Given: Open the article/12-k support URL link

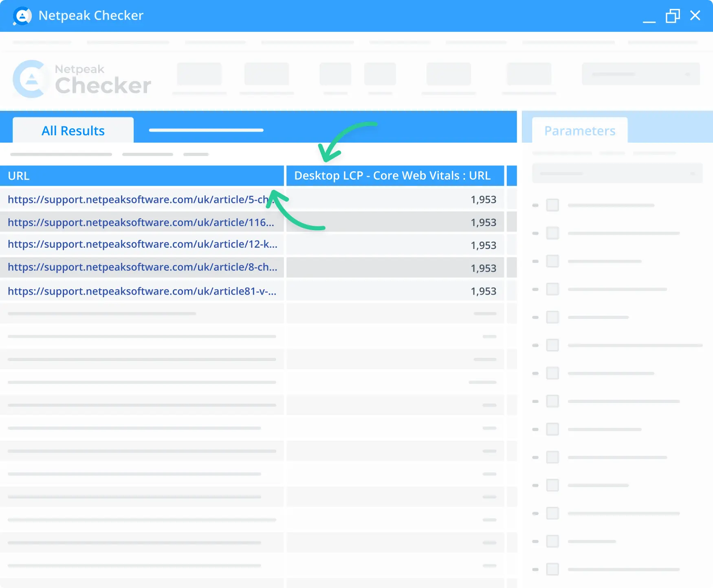Looking at the screenshot, I should coord(142,244).
